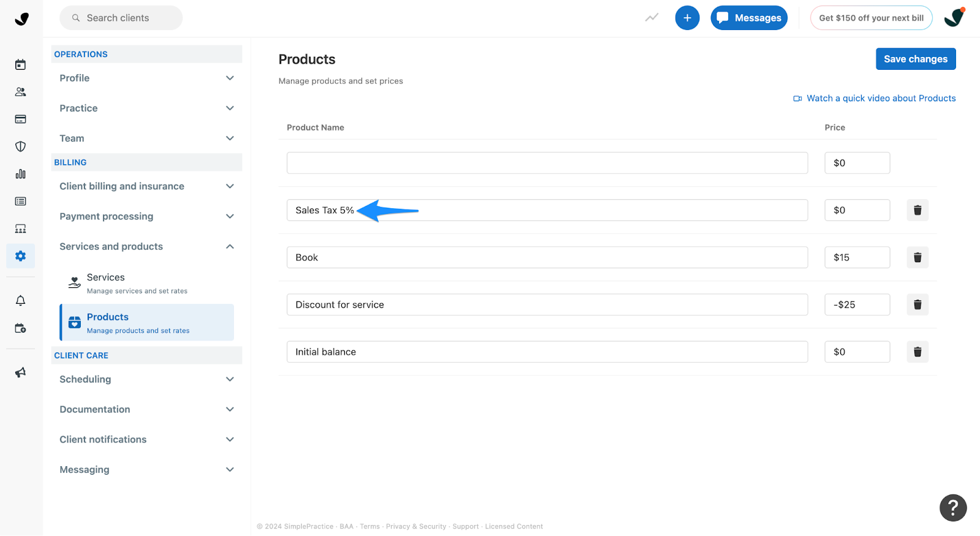Edit the Sales Tax 5% name field
The width and height of the screenshot is (980, 536).
click(547, 210)
